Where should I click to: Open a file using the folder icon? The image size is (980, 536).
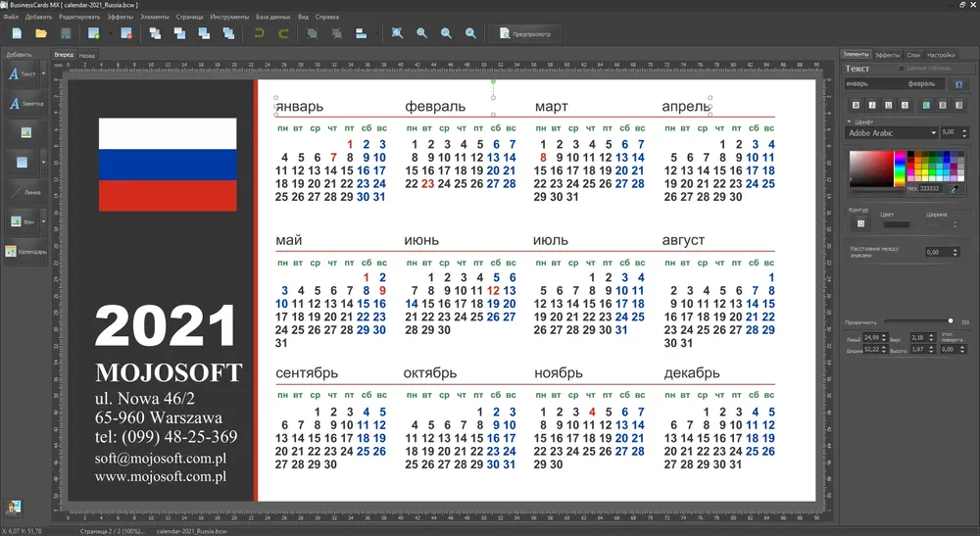pyautogui.click(x=41, y=33)
